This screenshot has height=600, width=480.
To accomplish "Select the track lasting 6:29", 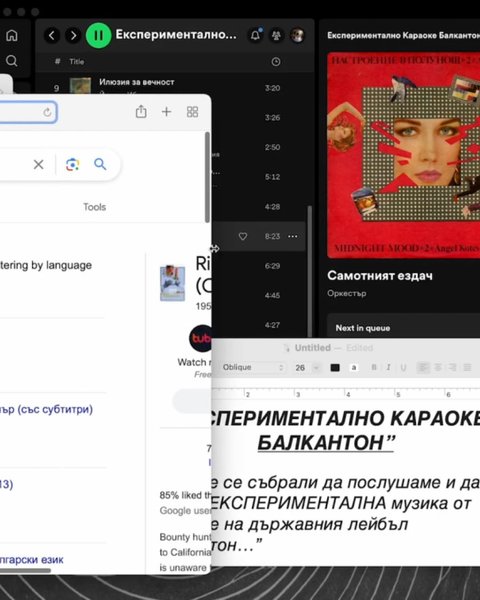I will [272, 266].
